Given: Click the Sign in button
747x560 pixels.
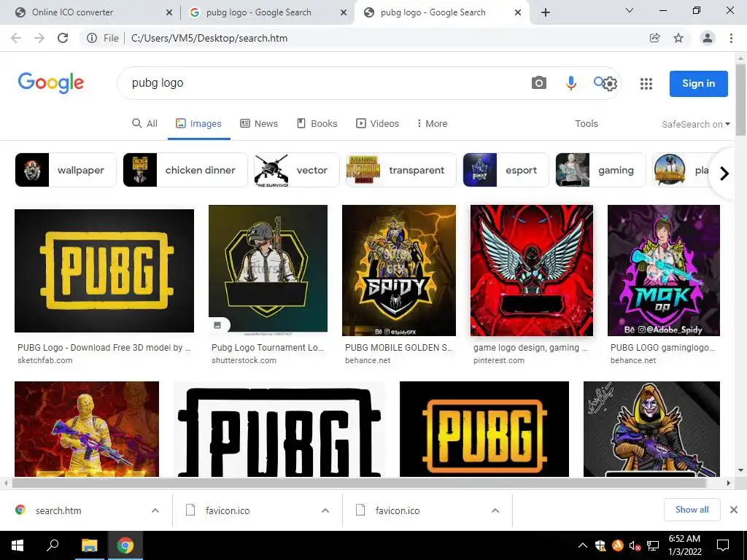Looking at the screenshot, I should click(698, 83).
